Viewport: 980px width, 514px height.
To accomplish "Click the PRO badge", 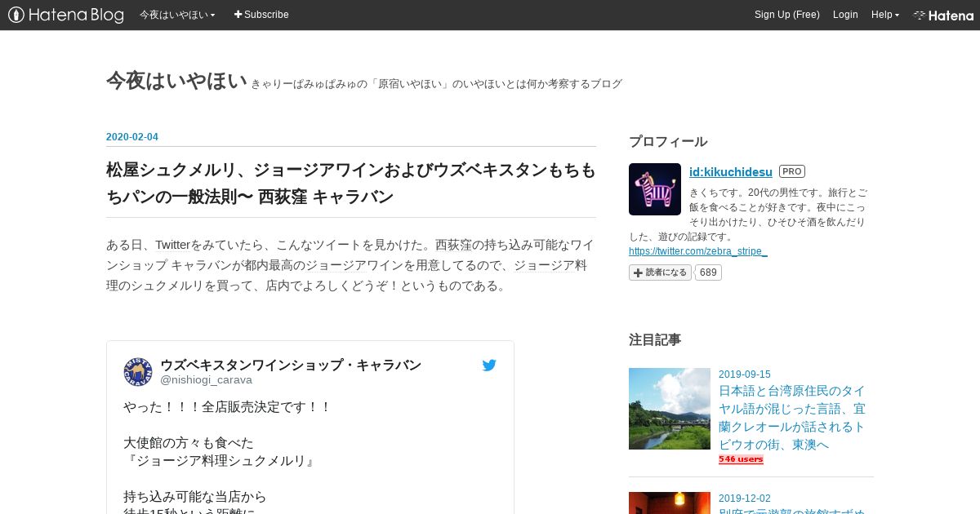I will [792, 171].
